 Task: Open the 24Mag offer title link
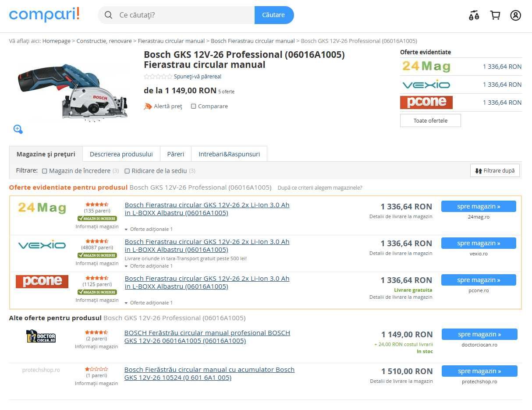(x=207, y=209)
